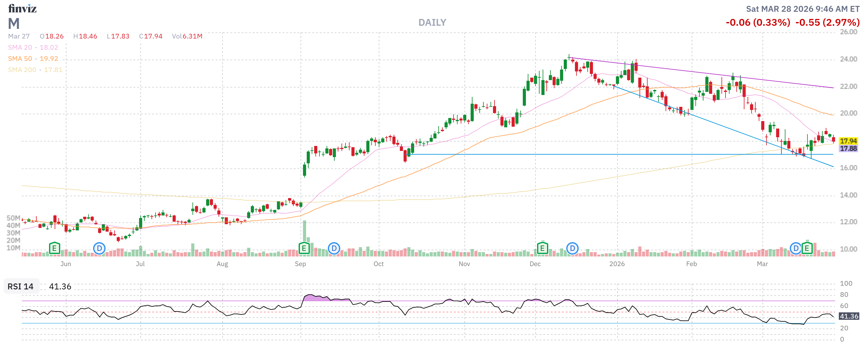Click the June dividend D marker
The height and width of the screenshot is (349, 868).
coord(99,249)
